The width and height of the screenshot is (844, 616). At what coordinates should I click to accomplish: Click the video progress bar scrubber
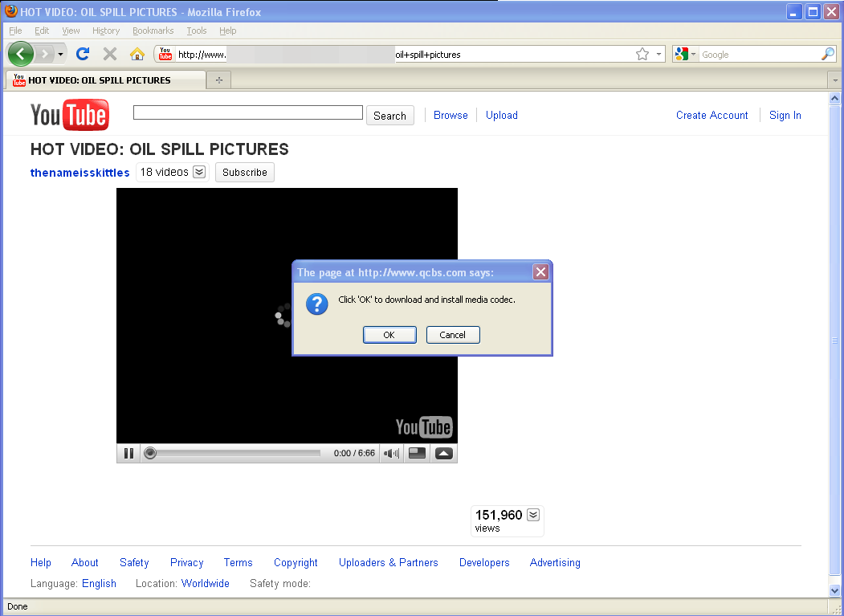(x=151, y=454)
